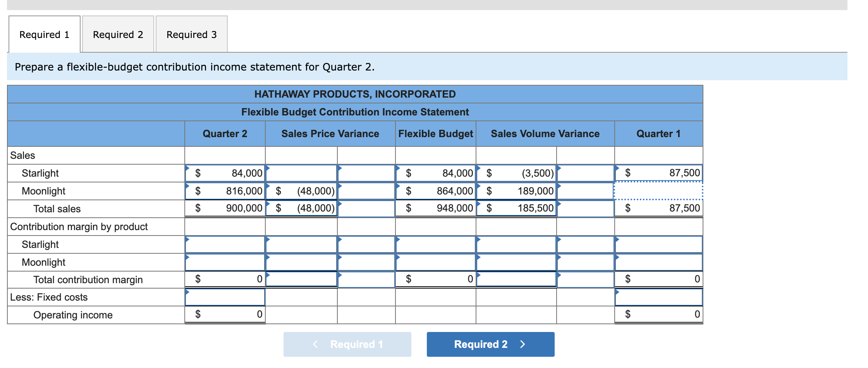868x368 pixels.
Task: Click Moonlight contribution margin Flexible Budget cell
Action: click(436, 262)
